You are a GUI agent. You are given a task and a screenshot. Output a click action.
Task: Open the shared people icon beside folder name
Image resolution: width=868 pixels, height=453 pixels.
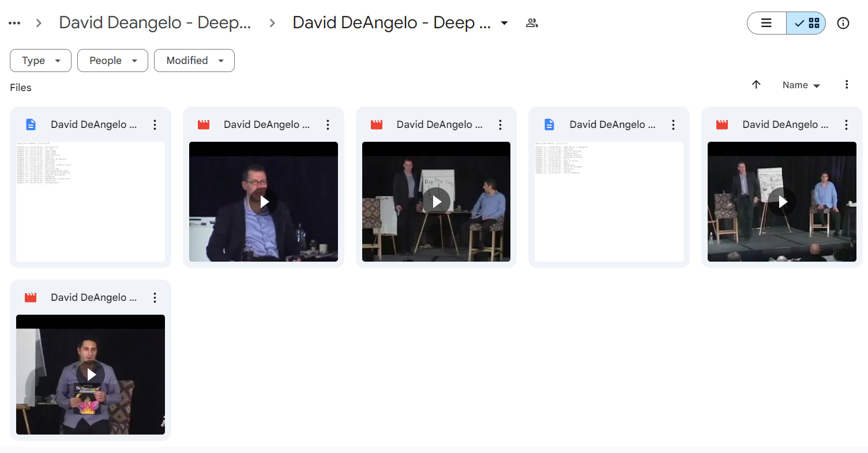[532, 23]
